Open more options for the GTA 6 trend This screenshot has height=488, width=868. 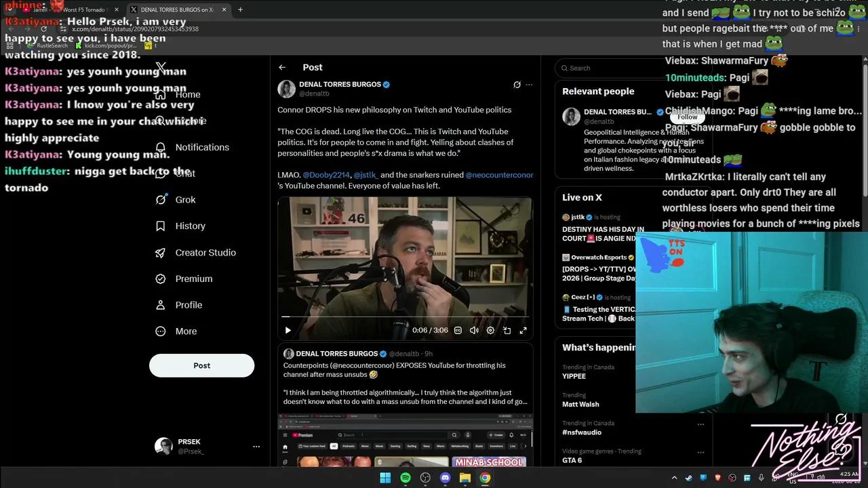point(701,452)
